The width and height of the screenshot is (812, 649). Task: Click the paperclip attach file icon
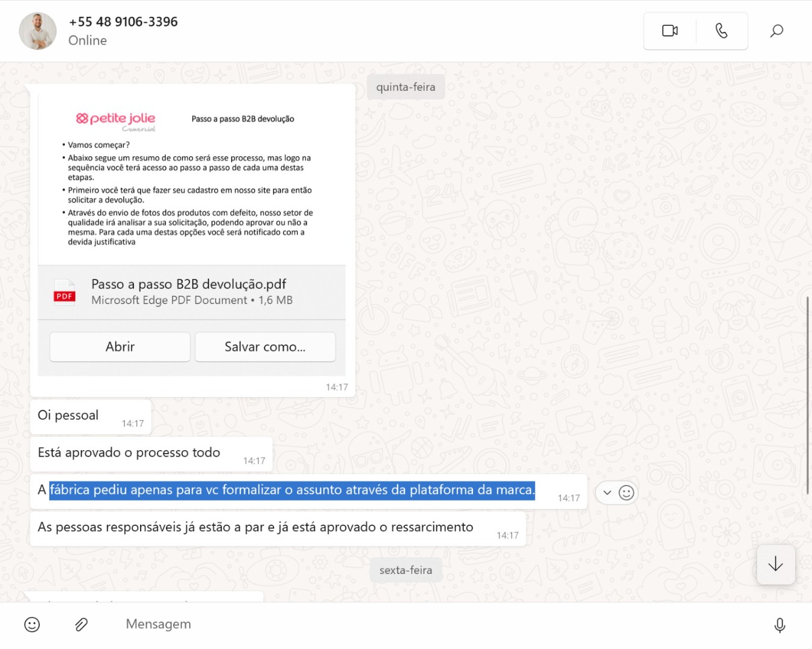[x=81, y=624]
